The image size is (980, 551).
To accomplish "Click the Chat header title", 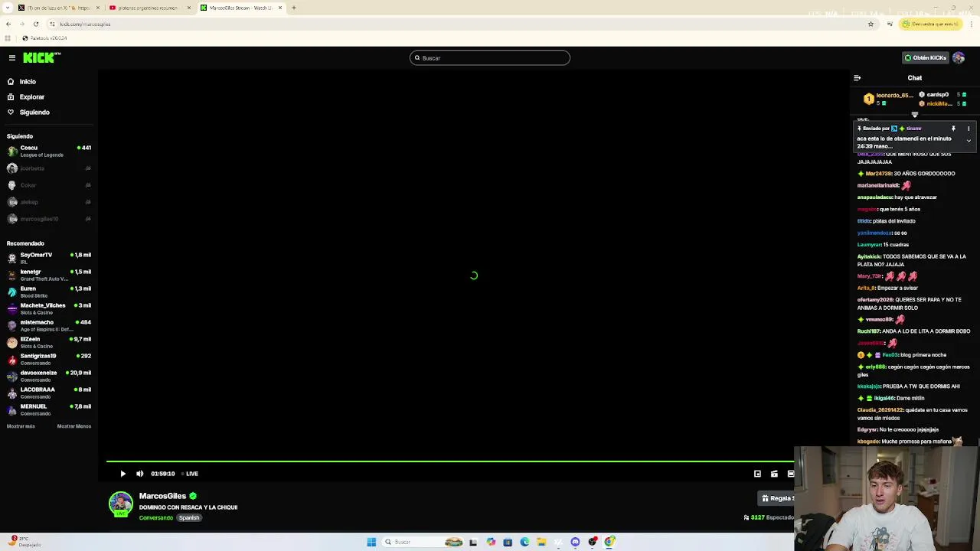I will 915,77.
